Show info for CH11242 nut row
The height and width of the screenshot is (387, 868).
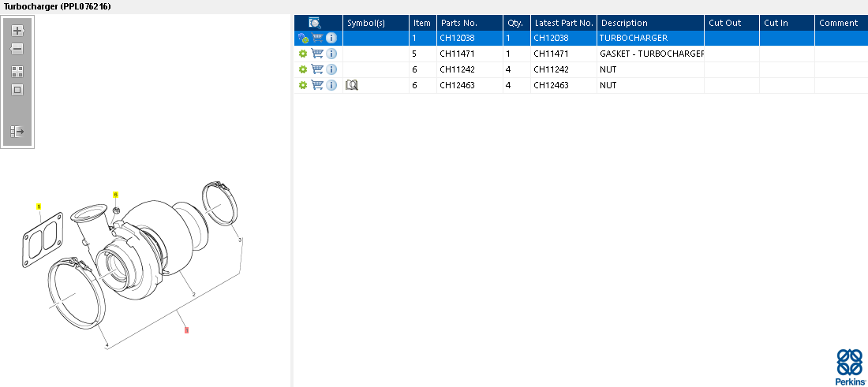331,69
